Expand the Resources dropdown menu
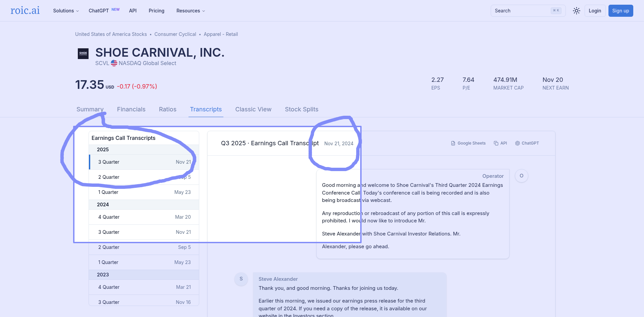644x317 pixels. pyautogui.click(x=191, y=11)
